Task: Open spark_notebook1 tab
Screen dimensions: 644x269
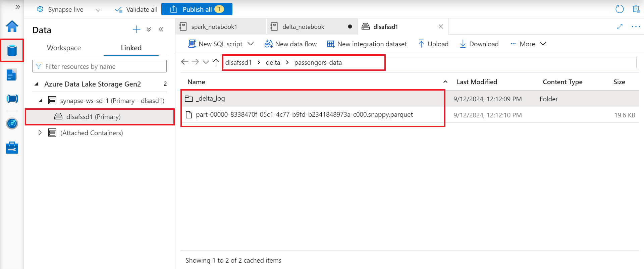Action: click(x=220, y=26)
